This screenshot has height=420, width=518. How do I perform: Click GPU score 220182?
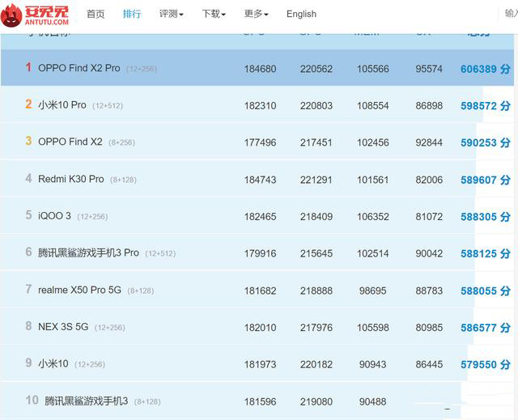(x=316, y=365)
